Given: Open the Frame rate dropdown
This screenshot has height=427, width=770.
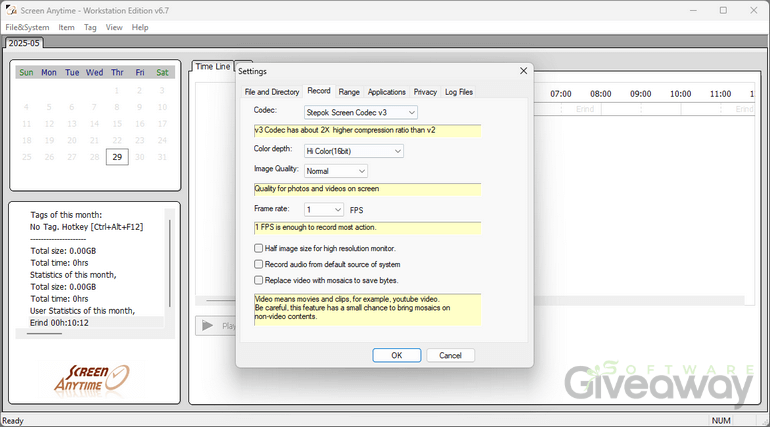Looking at the screenshot, I should [x=324, y=210].
